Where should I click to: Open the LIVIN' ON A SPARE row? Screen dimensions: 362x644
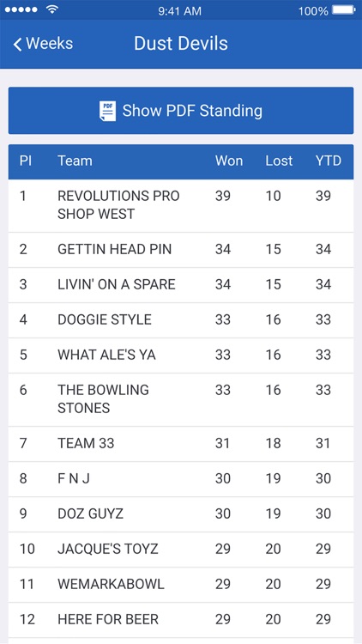click(181, 285)
